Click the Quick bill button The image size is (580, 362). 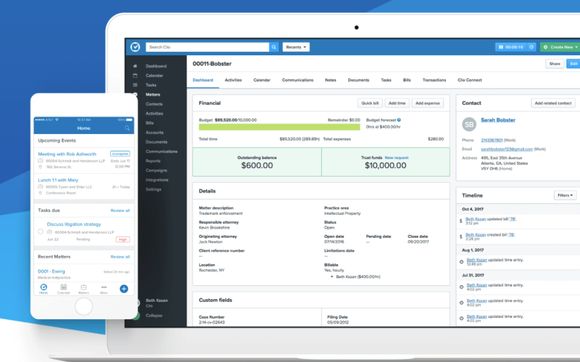pos(370,103)
